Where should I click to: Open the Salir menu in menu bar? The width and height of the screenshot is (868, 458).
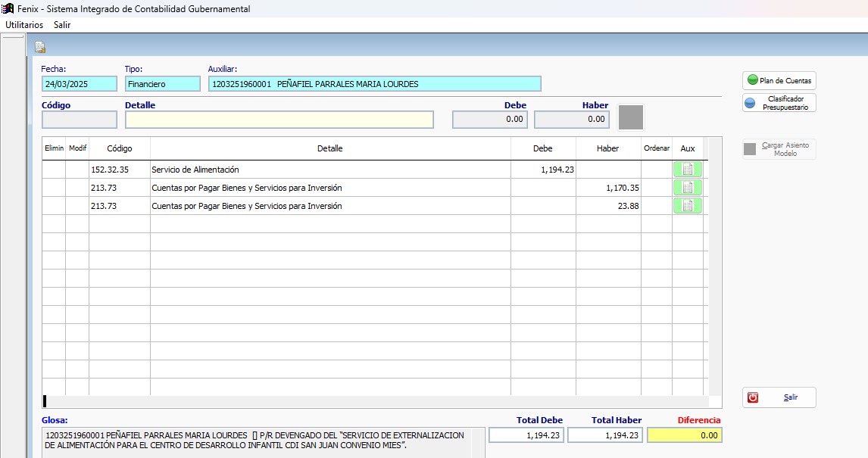click(62, 25)
